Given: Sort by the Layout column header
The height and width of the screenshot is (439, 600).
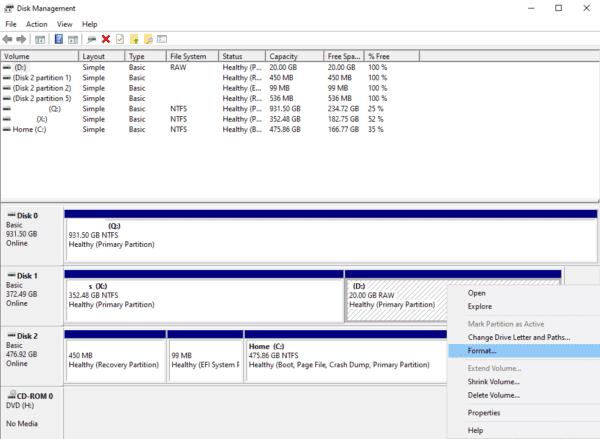Looking at the screenshot, I should pyautogui.click(x=101, y=56).
